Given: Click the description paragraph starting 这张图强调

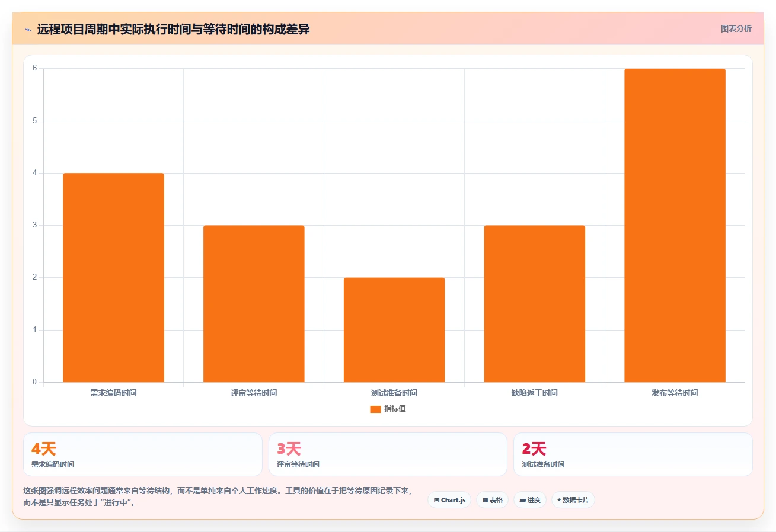Looking at the screenshot, I should click(217, 497).
